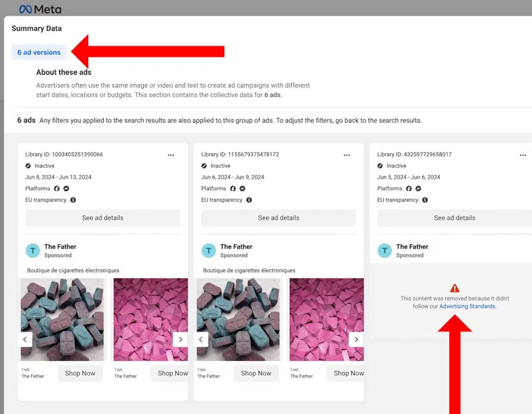Go to next carousel image in first ad
This screenshot has width=532, height=414.
point(180,339)
